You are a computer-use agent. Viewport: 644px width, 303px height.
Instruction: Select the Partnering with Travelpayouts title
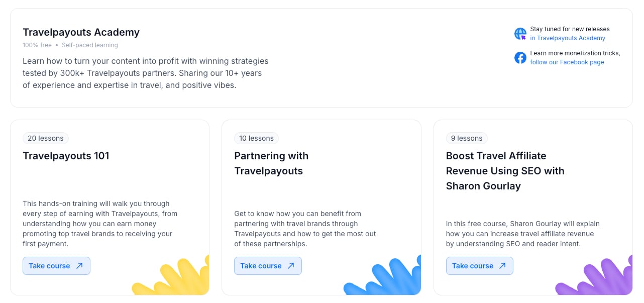pyautogui.click(x=271, y=163)
